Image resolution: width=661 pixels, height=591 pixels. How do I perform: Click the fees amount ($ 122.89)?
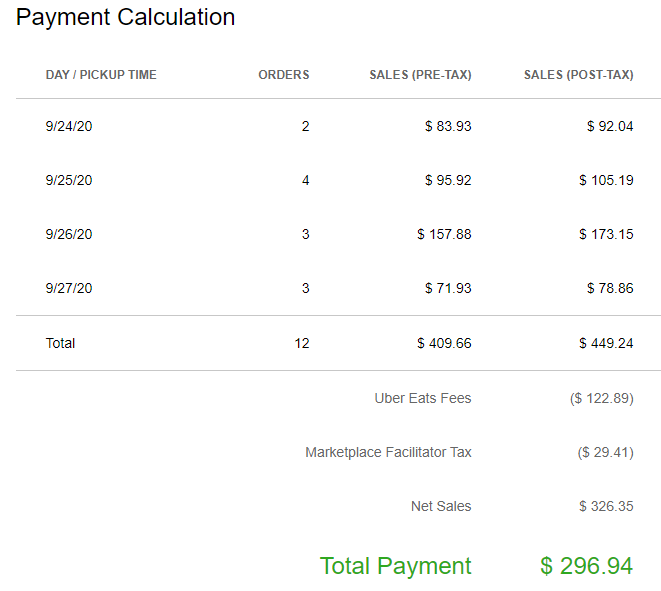[x=602, y=398]
